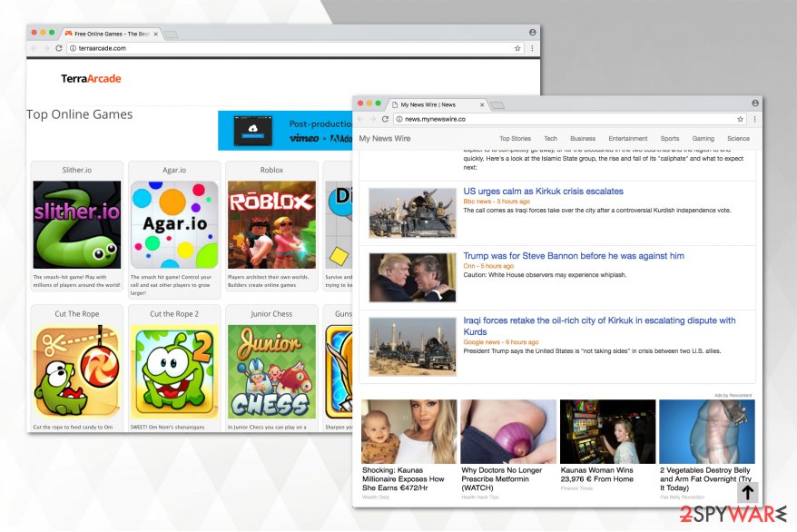
Task: Click the Junior Chess title text
Action: tap(271, 314)
